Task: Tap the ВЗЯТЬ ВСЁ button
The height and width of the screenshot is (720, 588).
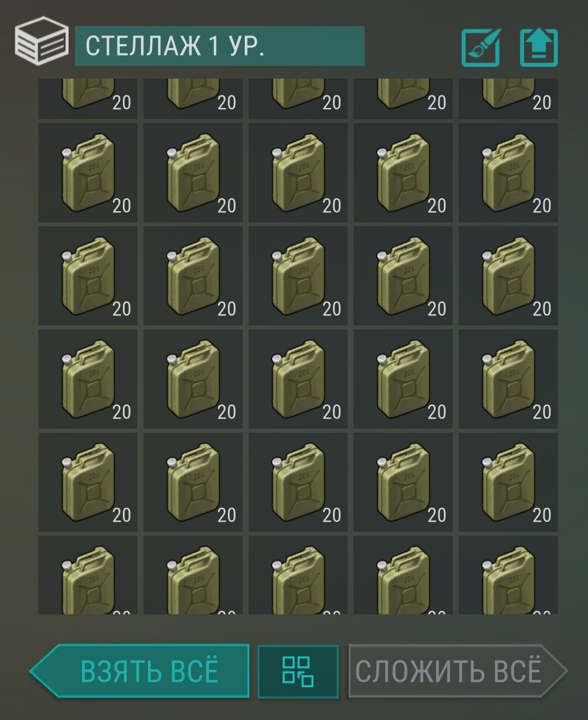Action: coord(140,671)
